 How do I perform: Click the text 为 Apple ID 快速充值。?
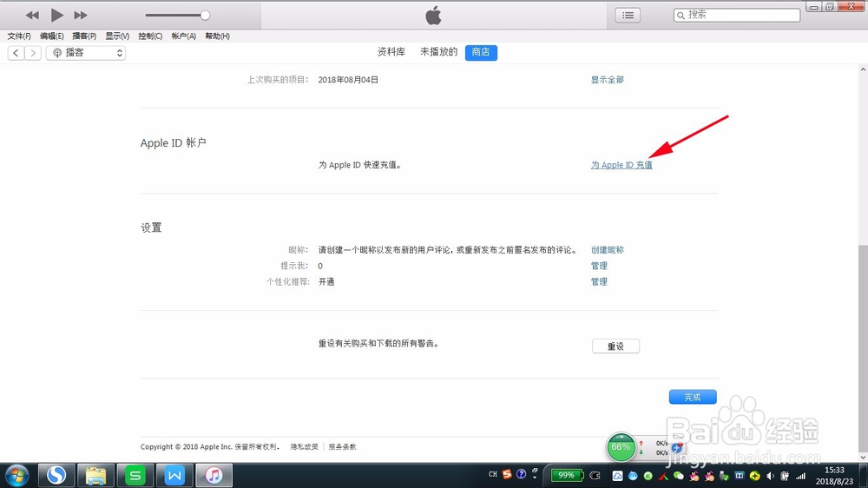point(360,165)
